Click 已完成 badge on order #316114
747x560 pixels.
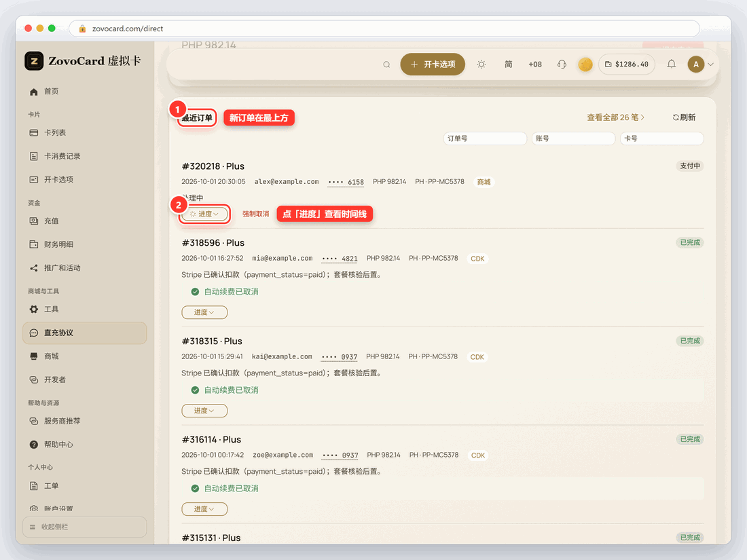click(690, 439)
